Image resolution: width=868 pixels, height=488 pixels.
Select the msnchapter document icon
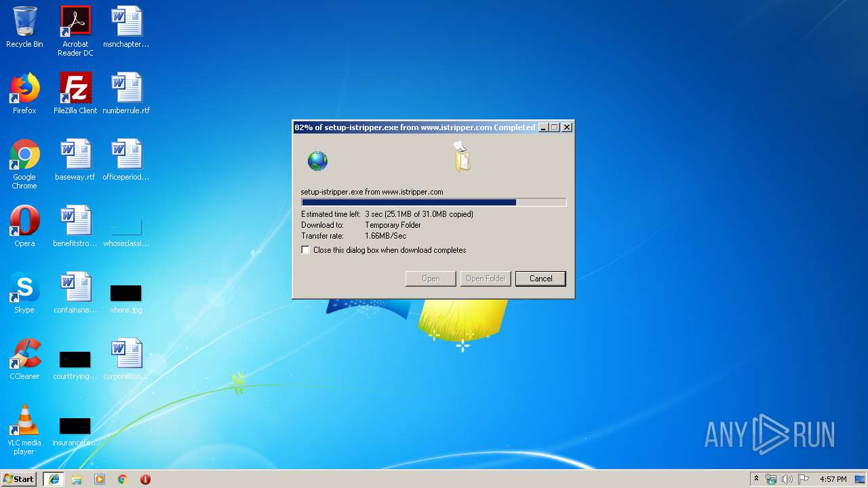[x=126, y=27]
